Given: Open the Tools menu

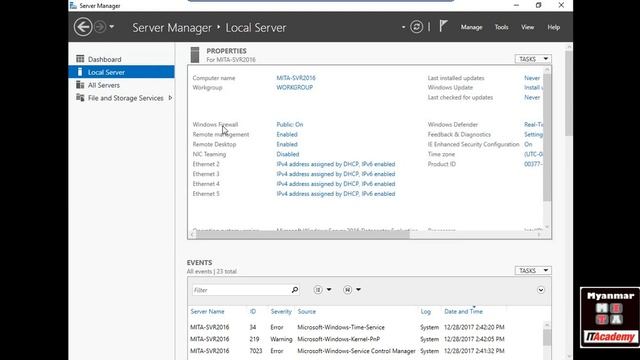Looking at the screenshot, I should [501, 27].
